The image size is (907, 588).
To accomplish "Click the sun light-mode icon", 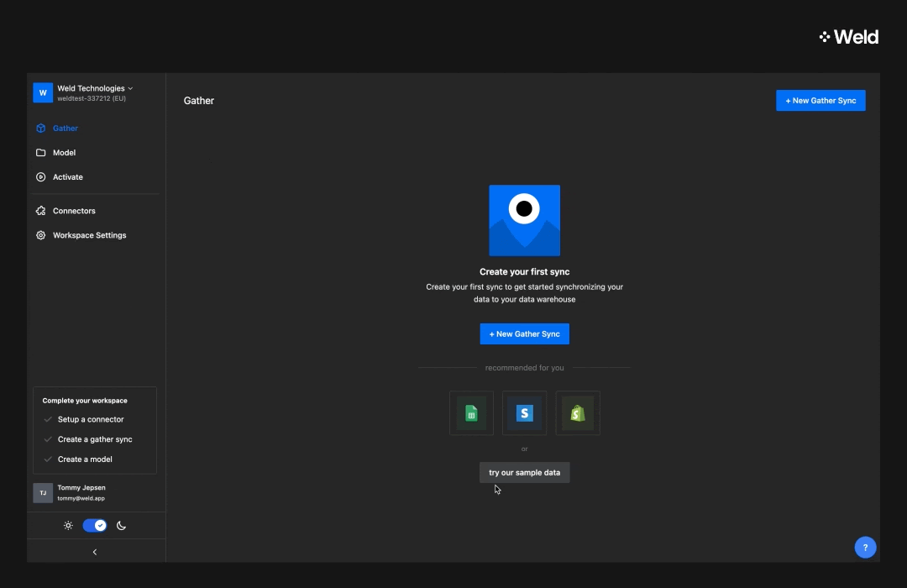I will point(68,526).
